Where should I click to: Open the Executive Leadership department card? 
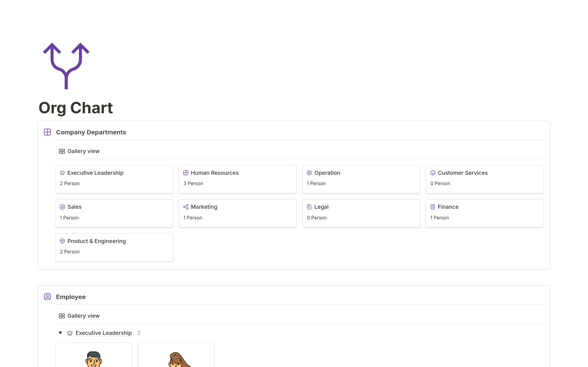coord(114,179)
